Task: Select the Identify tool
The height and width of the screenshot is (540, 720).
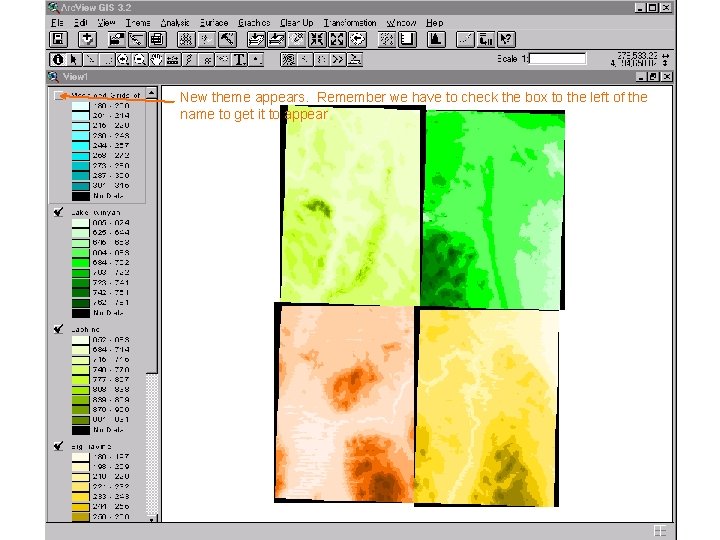Action: (58, 60)
